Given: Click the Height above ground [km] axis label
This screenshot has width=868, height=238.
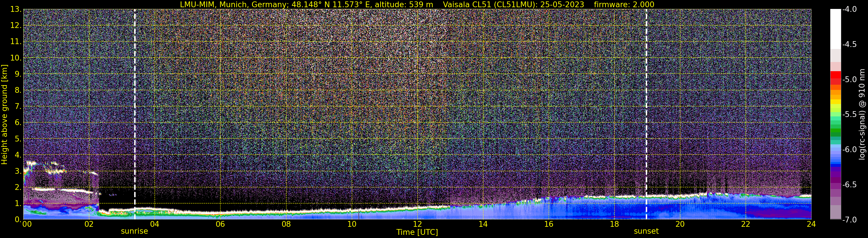Looking at the screenshot, I should 4,114.
